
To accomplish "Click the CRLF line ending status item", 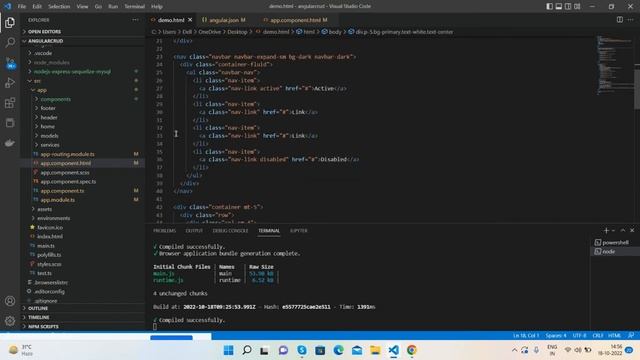I will (598, 336).
